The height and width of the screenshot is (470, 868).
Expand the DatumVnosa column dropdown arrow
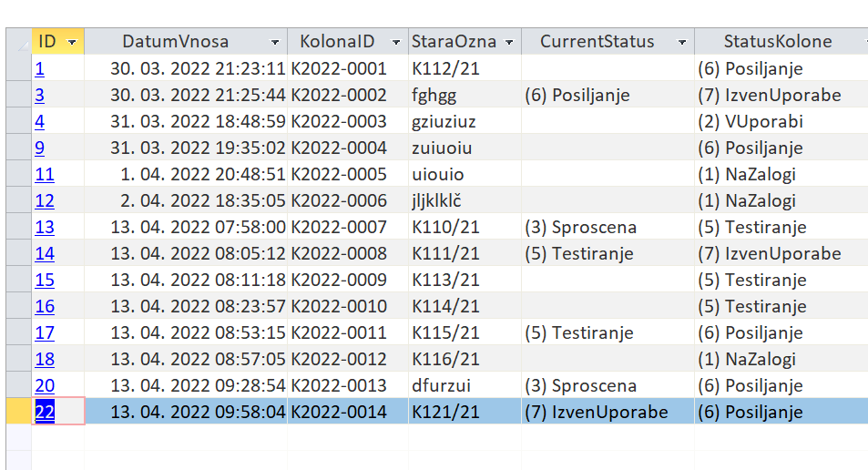(274, 42)
